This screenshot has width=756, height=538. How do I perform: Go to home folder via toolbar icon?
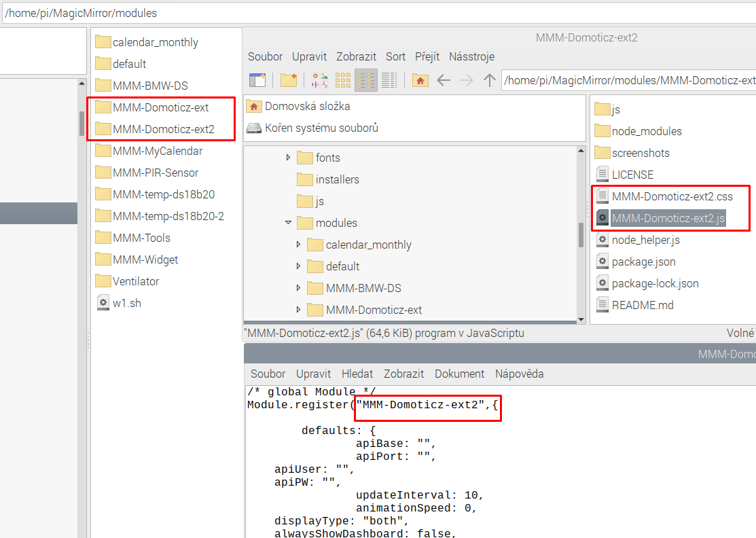[420, 80]
